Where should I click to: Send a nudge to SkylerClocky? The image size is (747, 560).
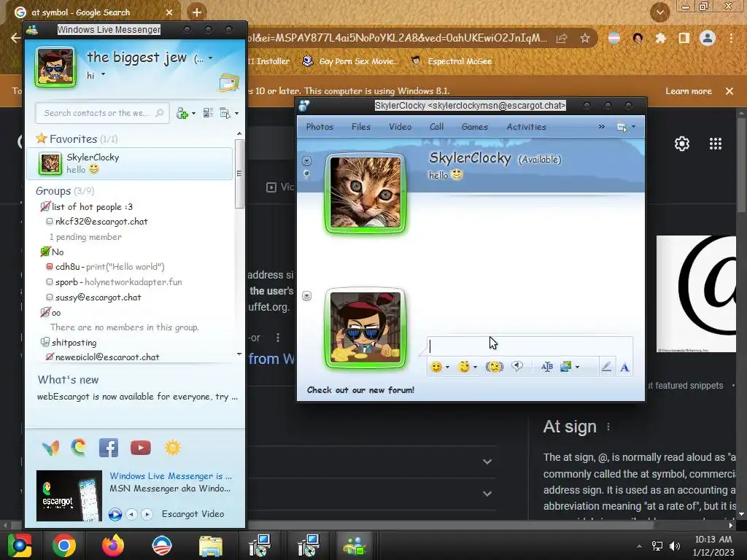[494, 367]
